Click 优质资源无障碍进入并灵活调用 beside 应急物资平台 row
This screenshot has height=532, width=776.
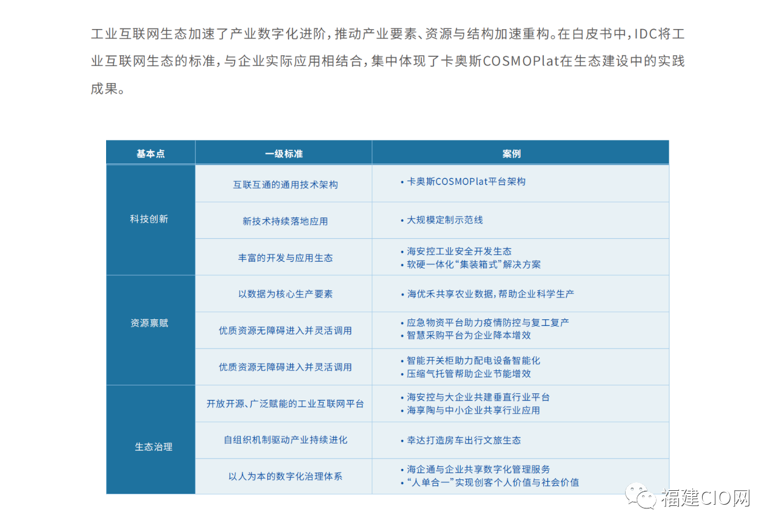tap(284, 330)
